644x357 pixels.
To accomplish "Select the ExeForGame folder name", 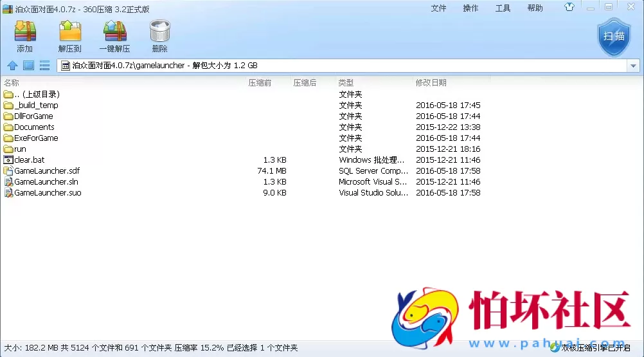I will coord(36,138).
